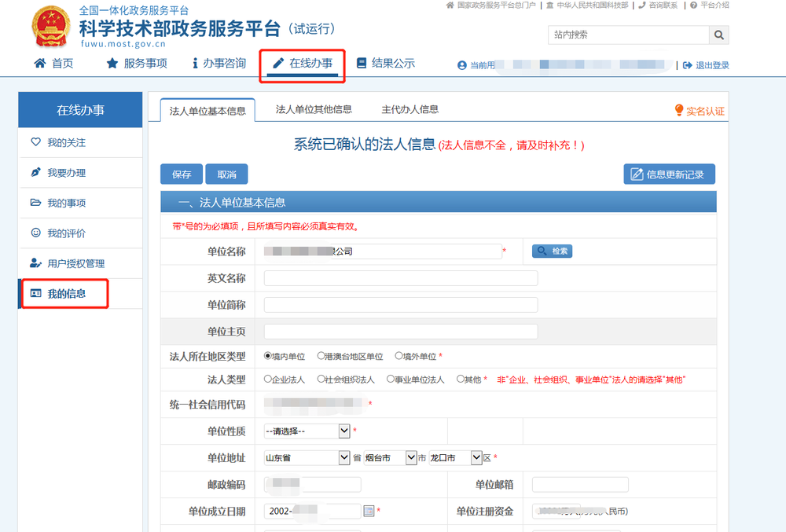
Task: Select the 境内单位 radio button
Action: coord(268,356)
